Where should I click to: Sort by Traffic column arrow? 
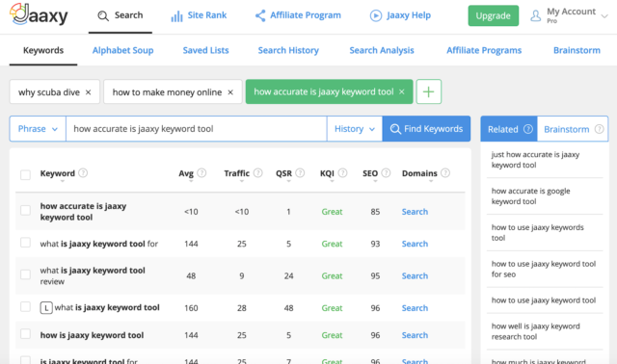242,181
